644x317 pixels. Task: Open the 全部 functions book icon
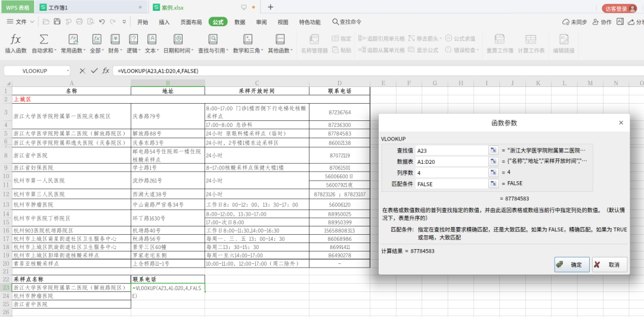pos(97,39)
